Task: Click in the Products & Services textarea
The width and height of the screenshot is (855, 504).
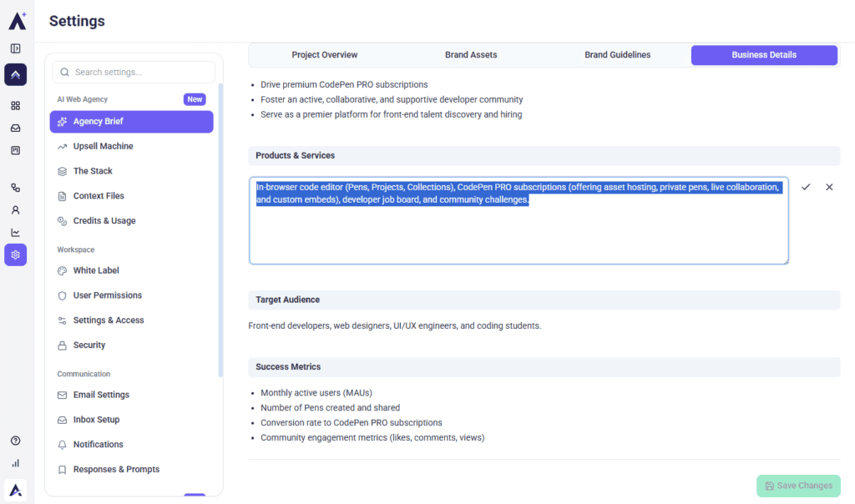Action: click(519, 220)
